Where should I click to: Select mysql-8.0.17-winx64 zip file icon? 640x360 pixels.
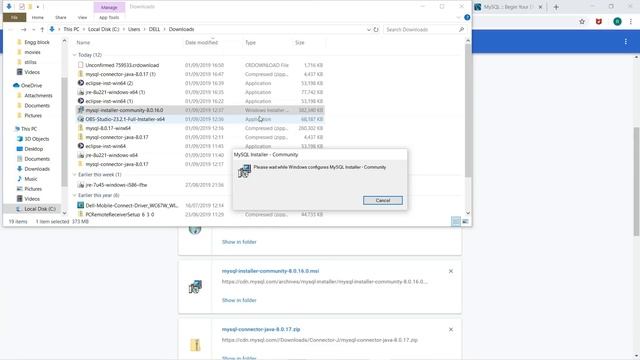[x=80, y=128]
